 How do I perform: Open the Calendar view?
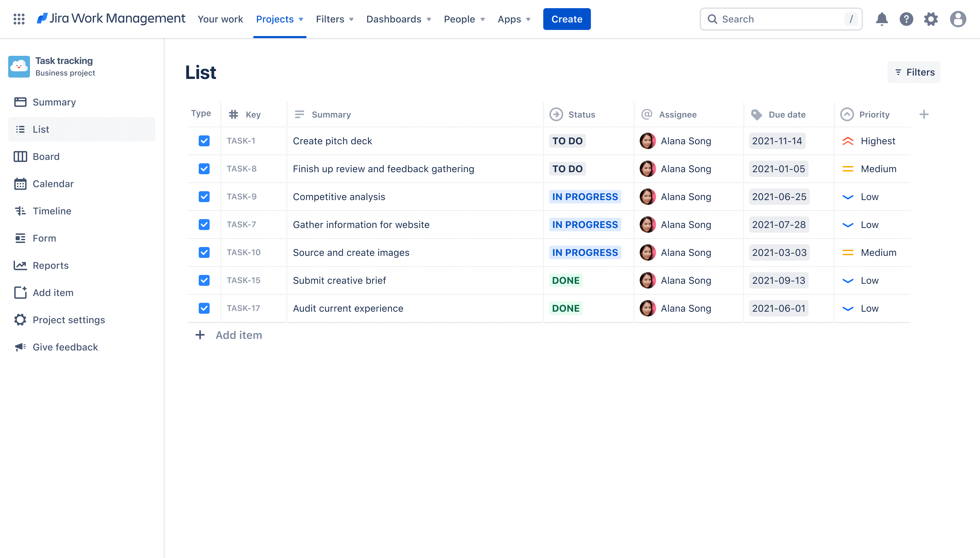click(52, 183)
